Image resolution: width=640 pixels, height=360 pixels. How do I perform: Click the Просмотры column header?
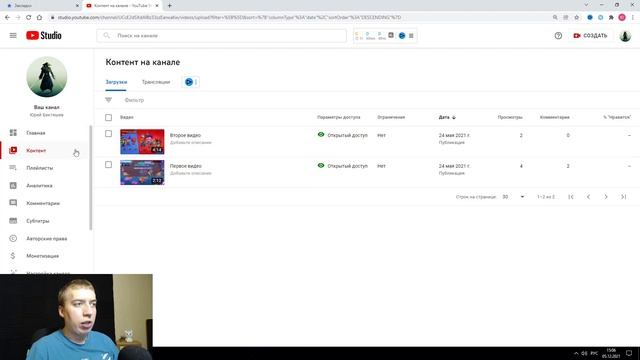[x=510, y=118]
